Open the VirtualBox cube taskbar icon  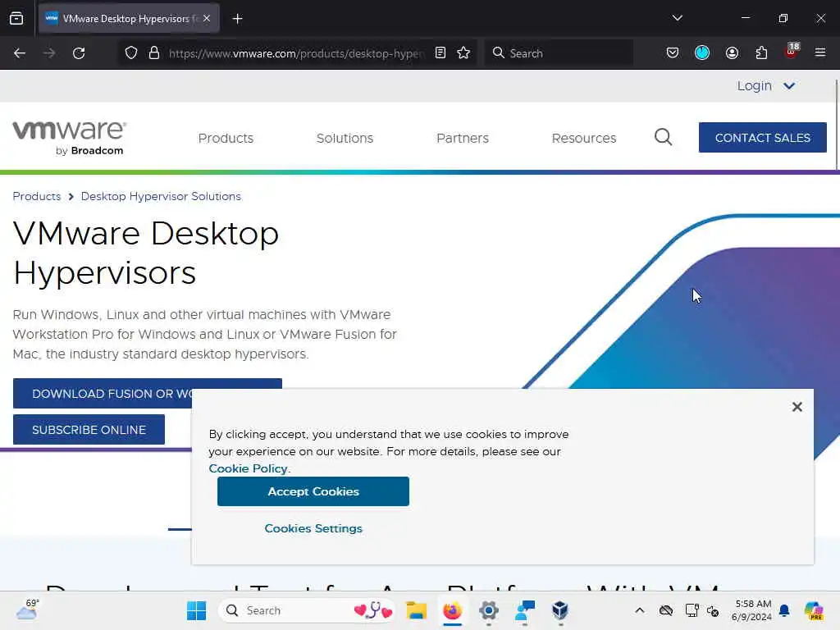click(x=559, y=610)
